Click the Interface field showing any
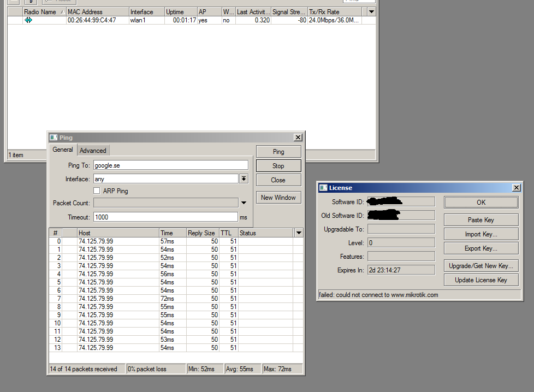Image resolution: width=534 pixels, height=392 pixels. coord(166,179)
